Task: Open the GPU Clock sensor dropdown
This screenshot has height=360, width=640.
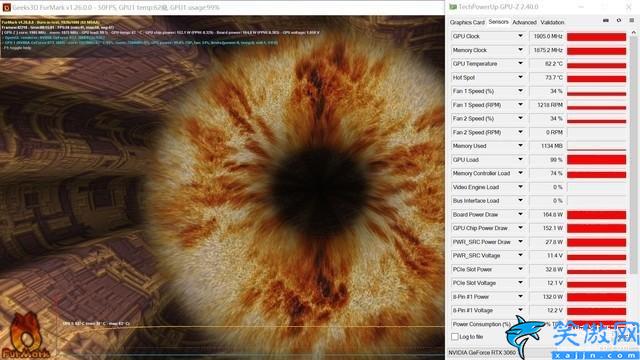Action: 520,36
